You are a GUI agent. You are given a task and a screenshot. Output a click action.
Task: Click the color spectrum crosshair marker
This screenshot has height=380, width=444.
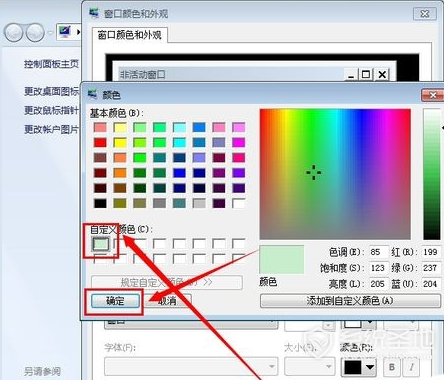(314, 172)
